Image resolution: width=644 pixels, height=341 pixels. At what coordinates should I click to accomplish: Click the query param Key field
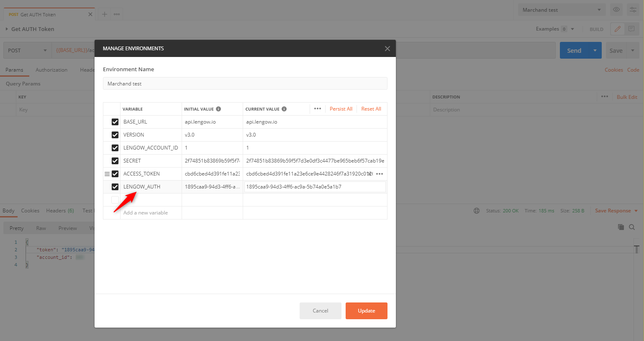coord(54,110)
